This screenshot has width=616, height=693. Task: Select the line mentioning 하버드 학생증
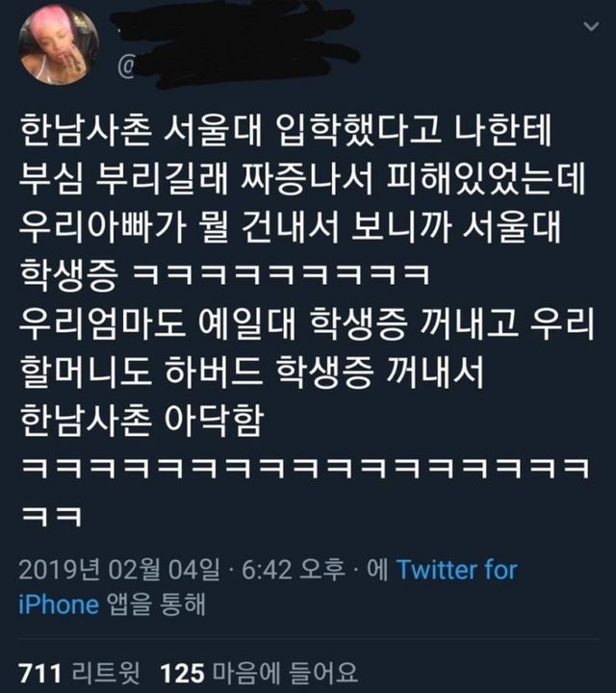(252, 372)
